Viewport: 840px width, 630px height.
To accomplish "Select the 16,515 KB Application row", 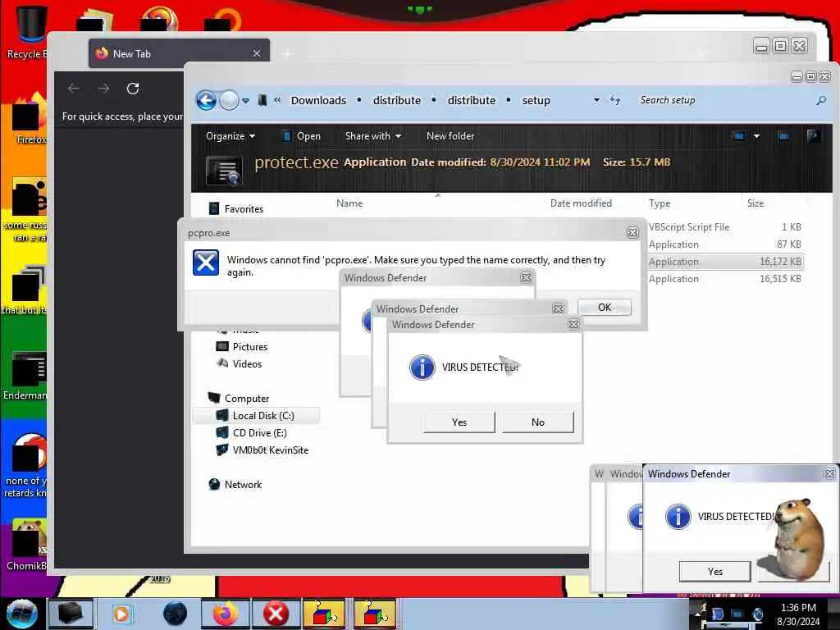I will click(725, 279).
